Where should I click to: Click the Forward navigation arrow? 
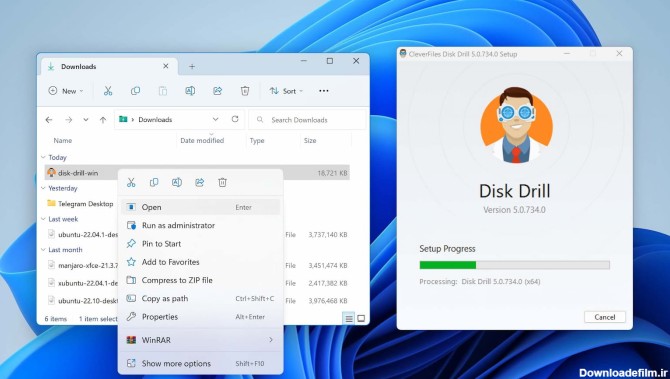click(68, 120)
